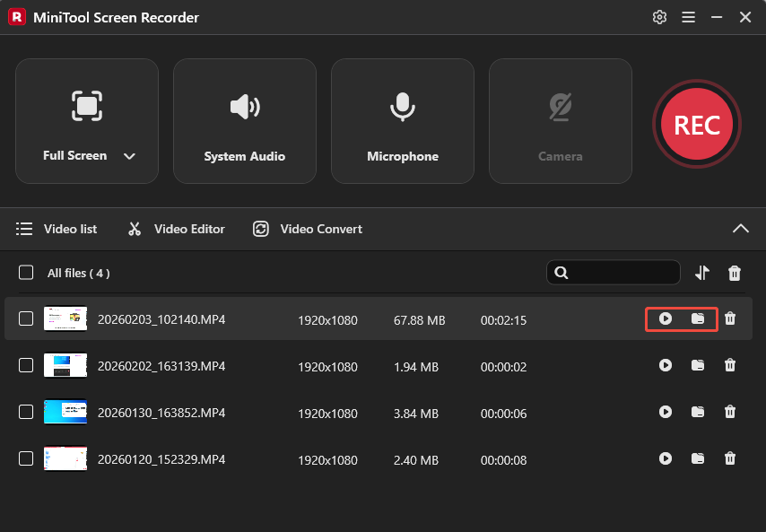Open the Video Convert tool
The width and height of the screenshot is (766, 532).
[x=307, y=229]
